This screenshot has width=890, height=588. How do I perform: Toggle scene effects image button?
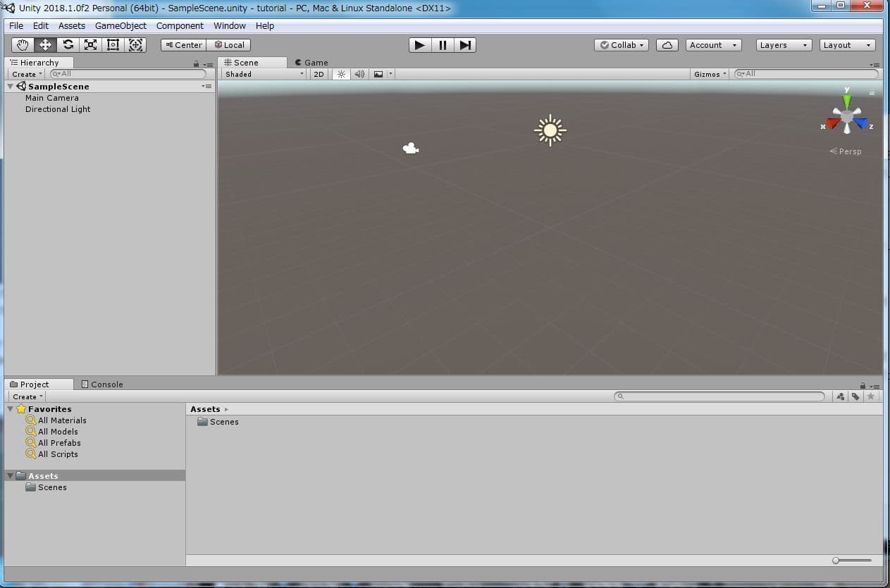378,74
